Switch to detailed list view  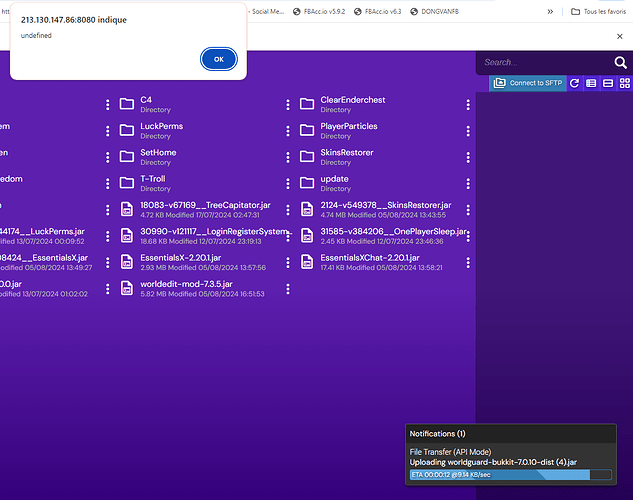tap(591, 83)
